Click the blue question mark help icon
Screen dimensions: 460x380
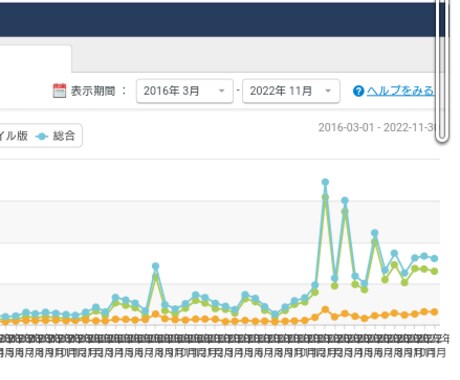click(358, 91)
